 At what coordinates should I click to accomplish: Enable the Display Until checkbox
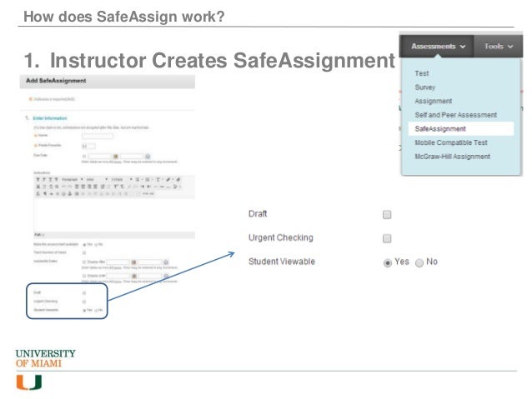84,276
